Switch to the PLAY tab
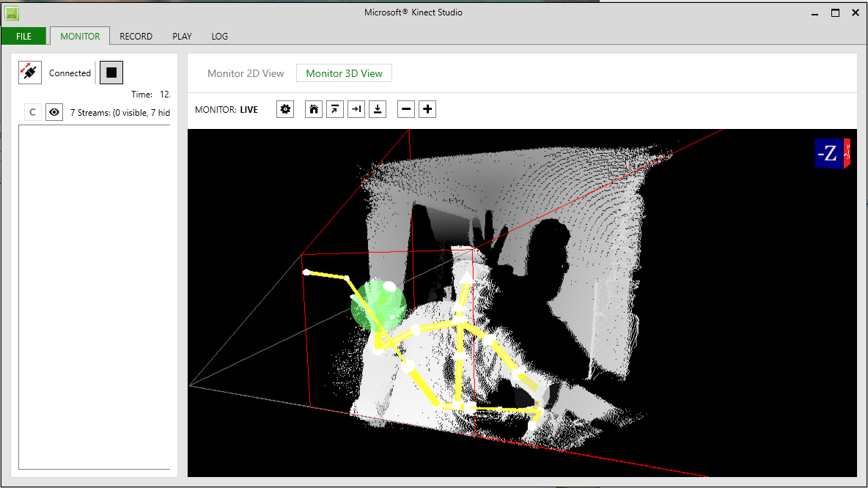 pos(182,36)
